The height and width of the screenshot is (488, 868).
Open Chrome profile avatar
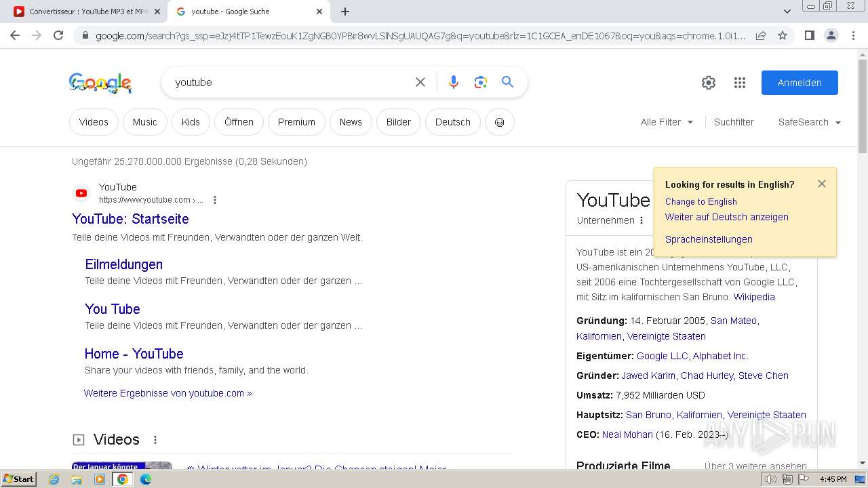pyautogui.click(x=831, y=35)
